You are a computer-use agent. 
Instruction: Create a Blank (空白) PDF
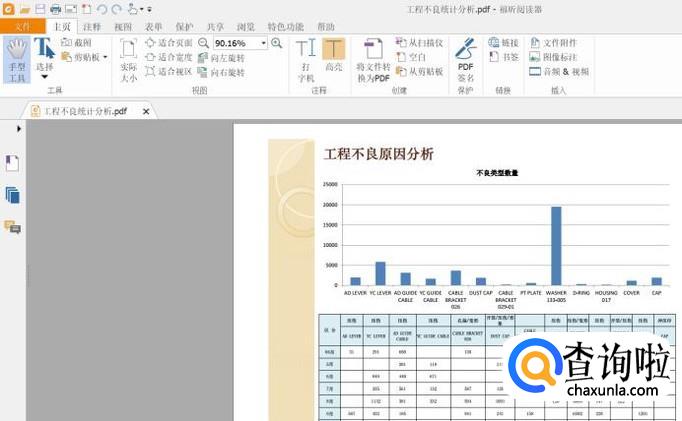tap(411, 57)
